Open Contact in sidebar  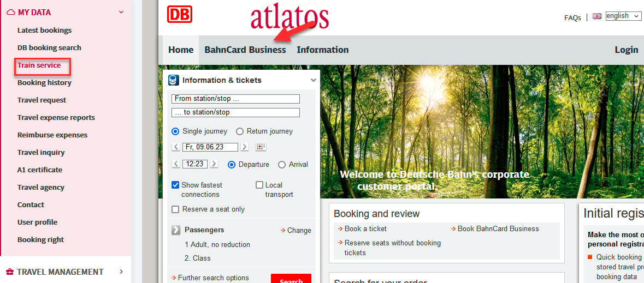(31, 204)
